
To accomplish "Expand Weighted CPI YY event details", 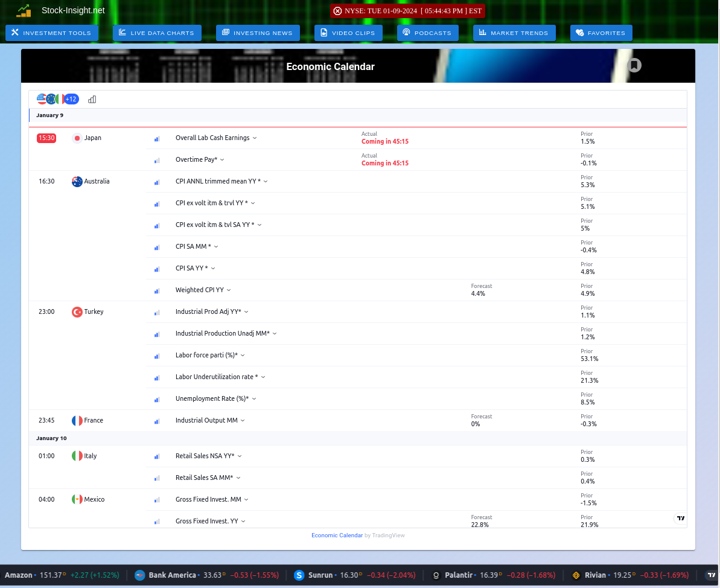I will (229, 290).
